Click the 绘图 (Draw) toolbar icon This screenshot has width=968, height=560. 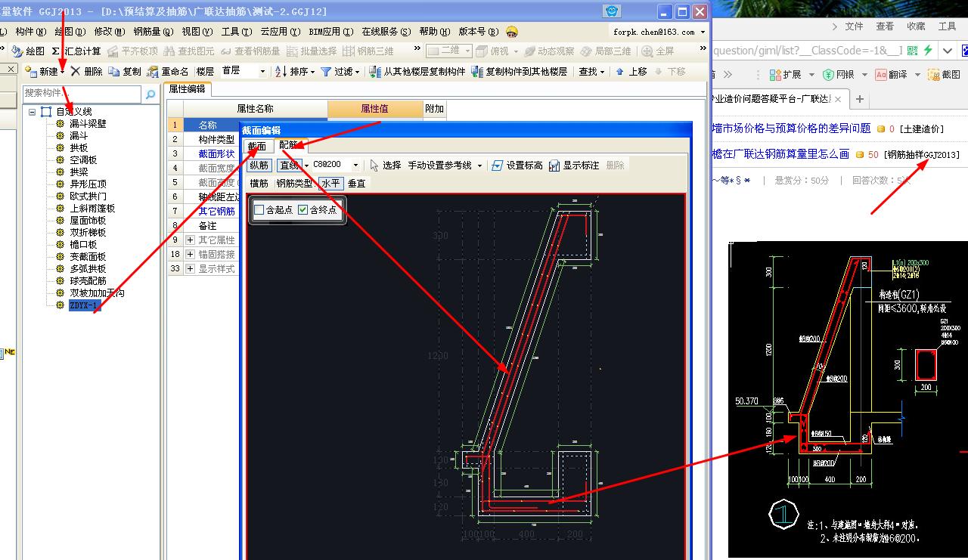click(27, 51)
